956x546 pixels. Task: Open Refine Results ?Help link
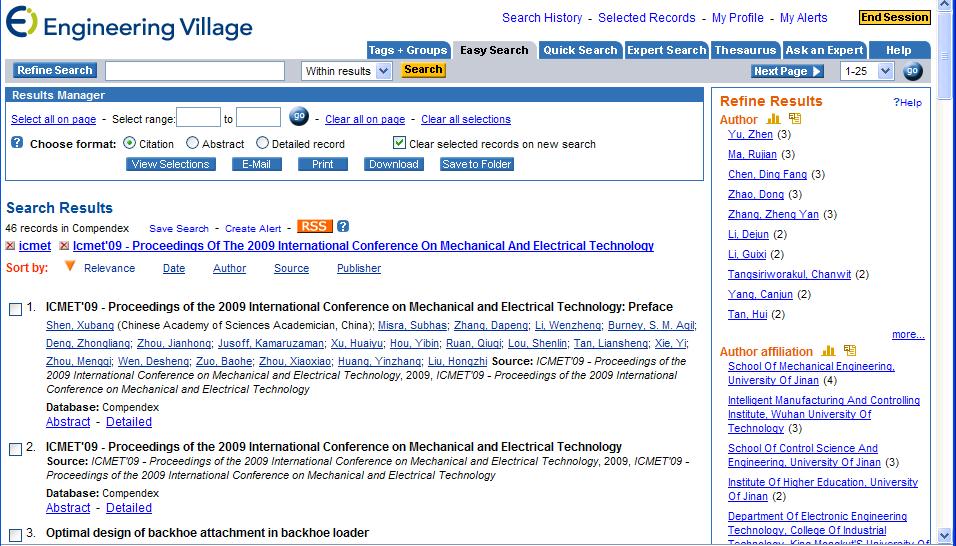pyautogui.click(x=908, y=103)
